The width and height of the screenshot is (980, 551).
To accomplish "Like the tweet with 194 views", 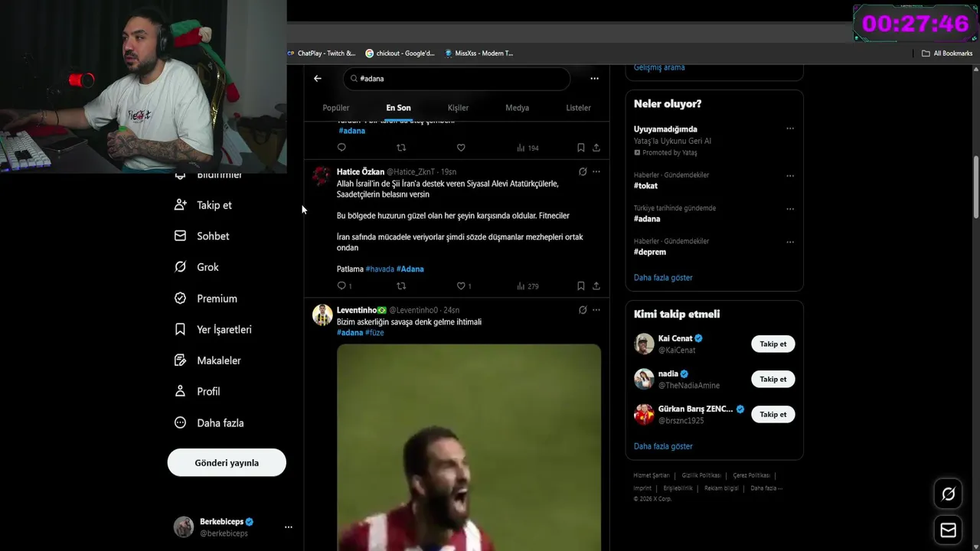I will click(x=461, y=148).
